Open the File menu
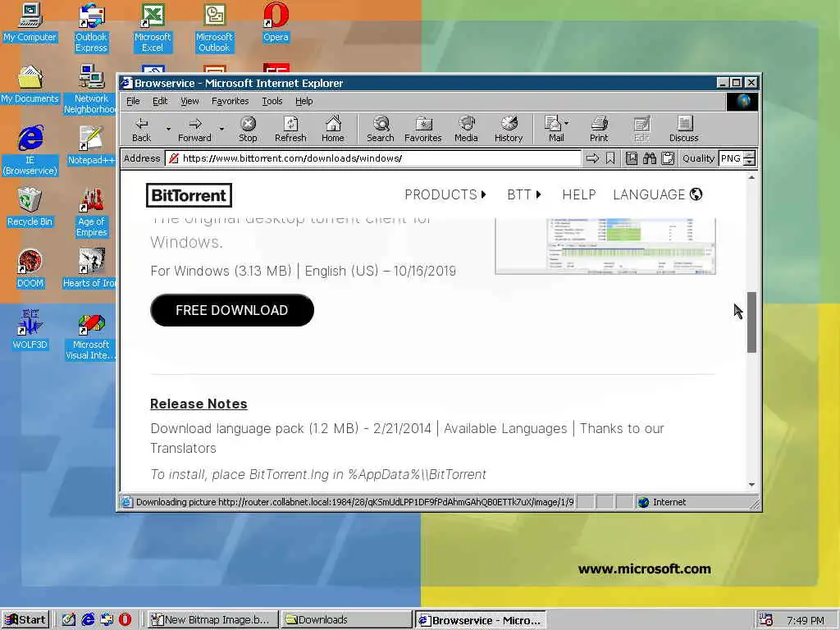 click(133, 101)
